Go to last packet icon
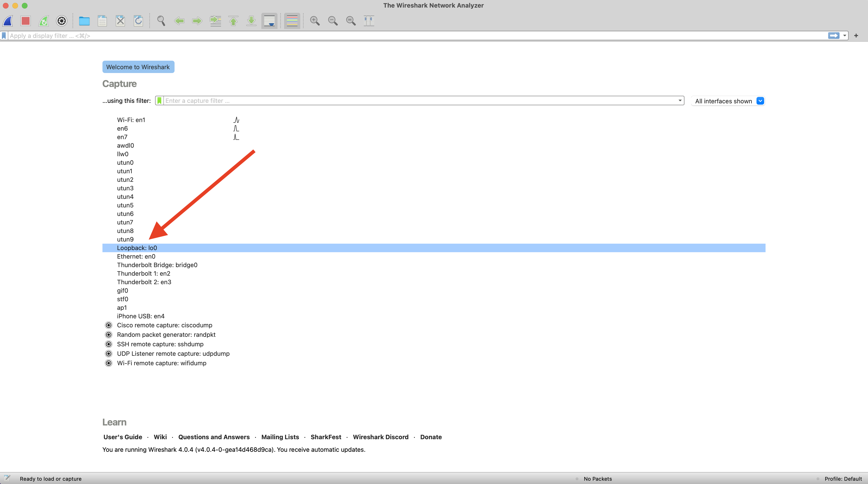 coord(251,21)
